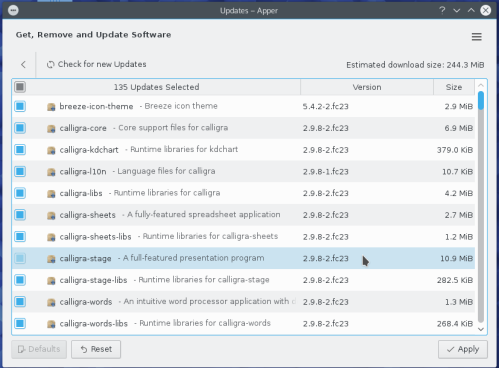
Task: Uncheck breeze-icon-theme update
Action: 20,106
